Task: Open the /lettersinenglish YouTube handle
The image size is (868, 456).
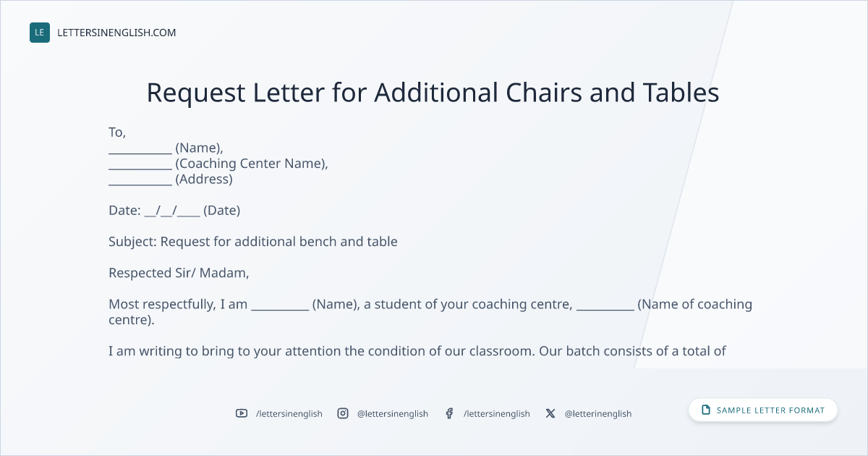Action: 289,413
